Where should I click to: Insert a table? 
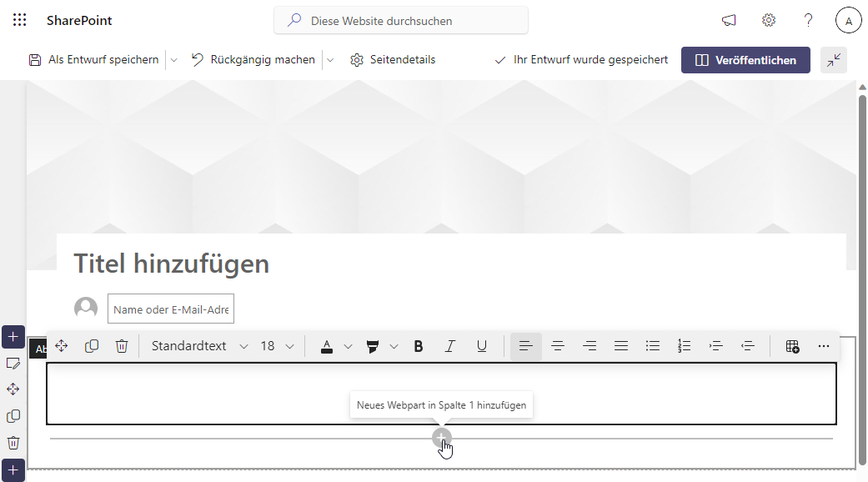(x=792, y=346)
